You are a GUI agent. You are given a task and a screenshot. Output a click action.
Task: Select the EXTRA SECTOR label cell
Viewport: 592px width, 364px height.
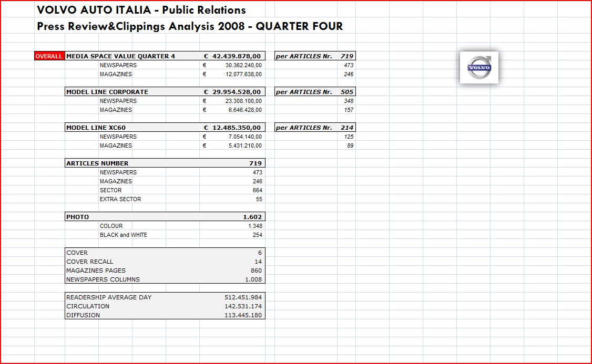(120, 199)
